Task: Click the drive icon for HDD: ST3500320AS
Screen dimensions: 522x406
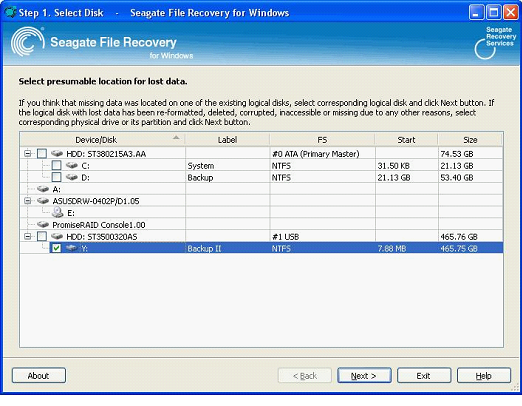Action: [x=57, y=236]
